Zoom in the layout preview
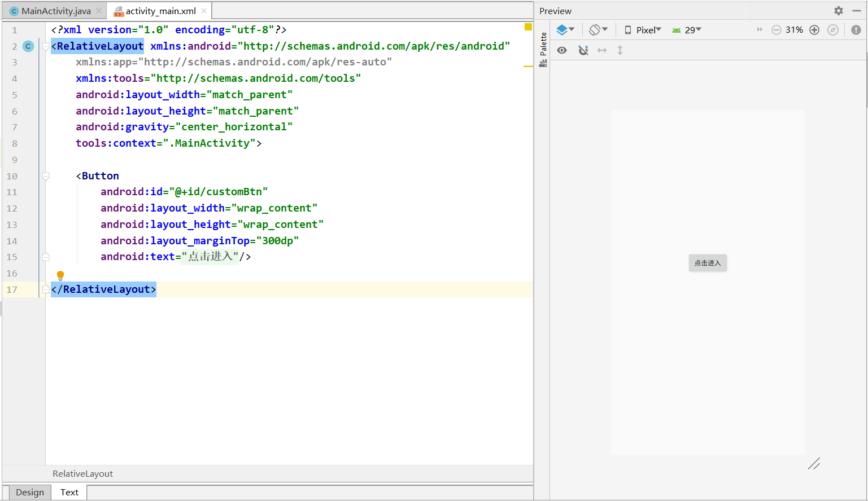Screen dimensions: 868x501 tap(814, 30)
